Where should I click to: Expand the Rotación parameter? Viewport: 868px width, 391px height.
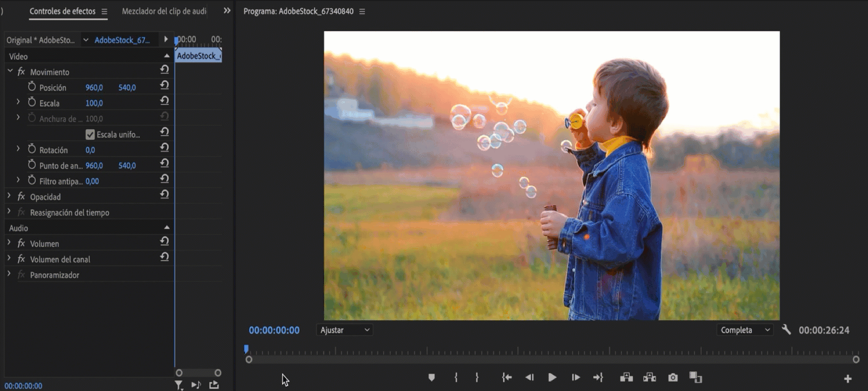18,149
